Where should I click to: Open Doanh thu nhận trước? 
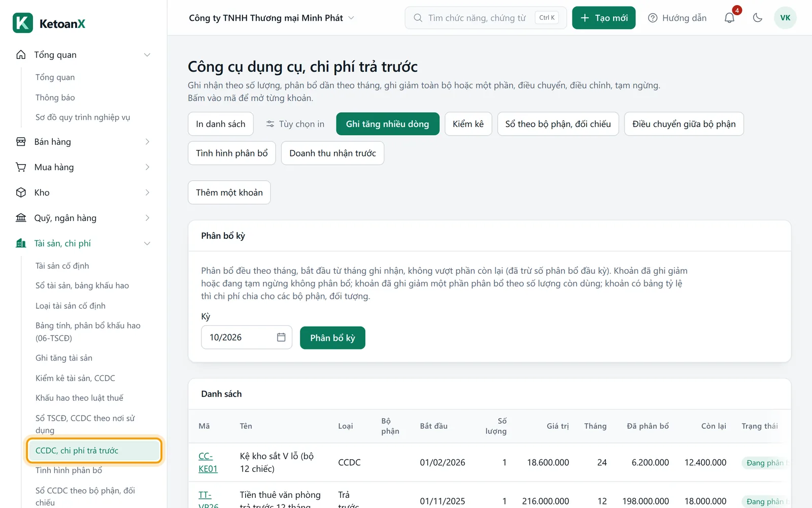pyautogui.click(x=333, y=153)
